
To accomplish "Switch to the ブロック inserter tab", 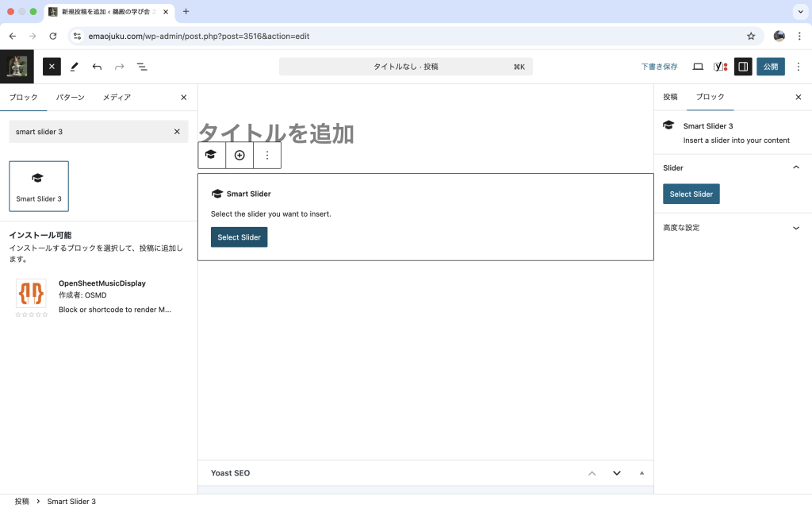I will pos(23,97).
